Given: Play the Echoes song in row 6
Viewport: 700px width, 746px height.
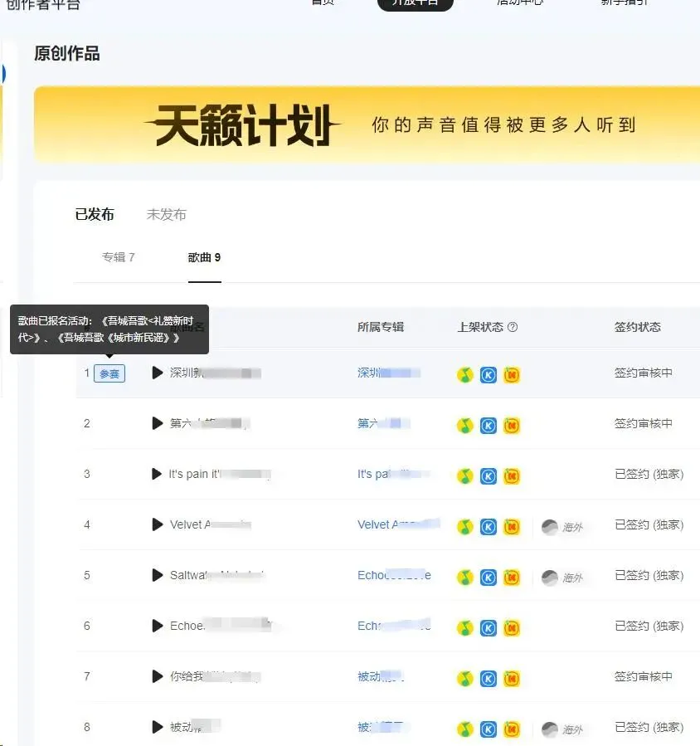Looking at the screenshot, I should (x=158, y=627).
